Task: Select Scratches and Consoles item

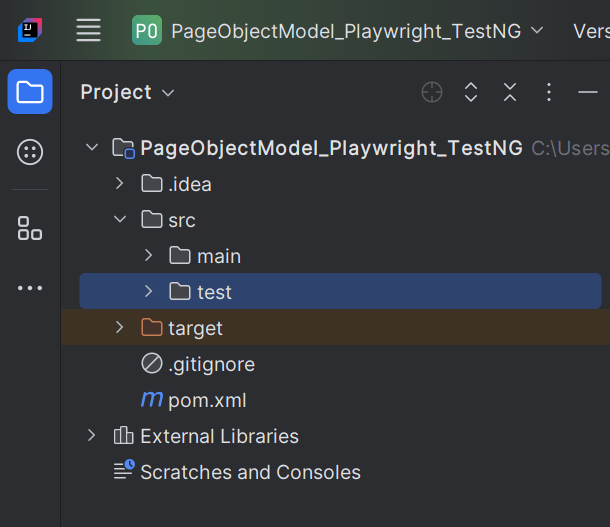Action: click(x=250, y=472)
